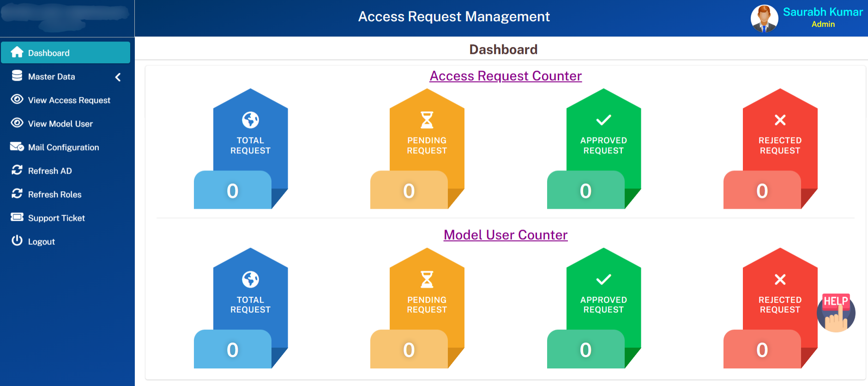Select Logout in sidebar
The width and height of the screenshot is (868, 386).
66,241
